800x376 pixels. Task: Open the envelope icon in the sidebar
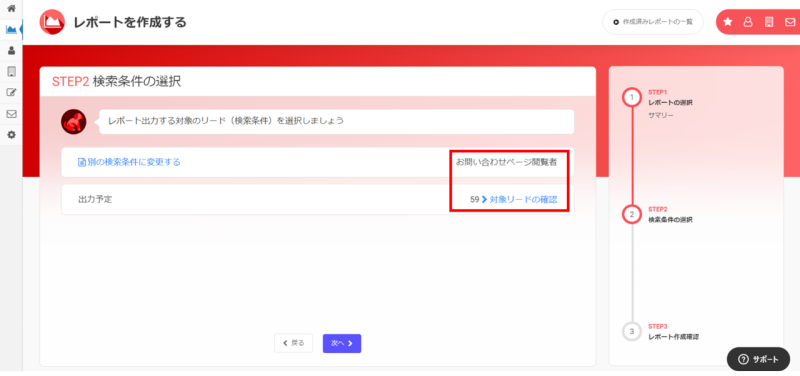[11, 114]
